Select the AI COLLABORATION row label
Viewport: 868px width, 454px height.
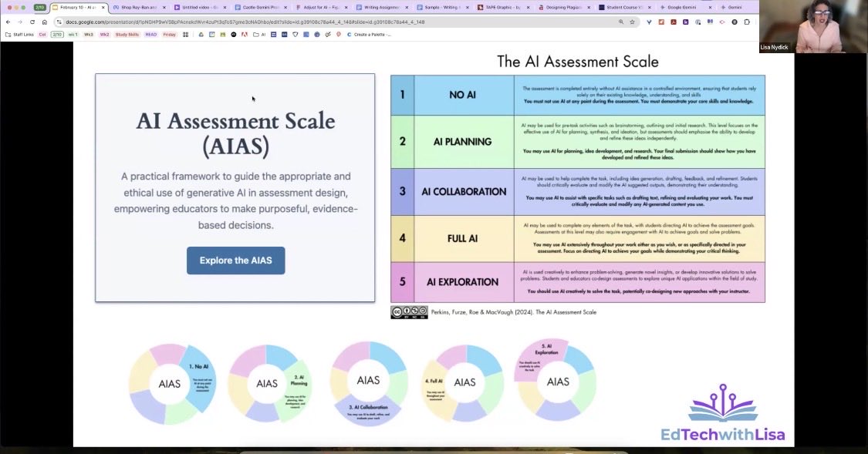pyautogui.click(x=464, y=191)
